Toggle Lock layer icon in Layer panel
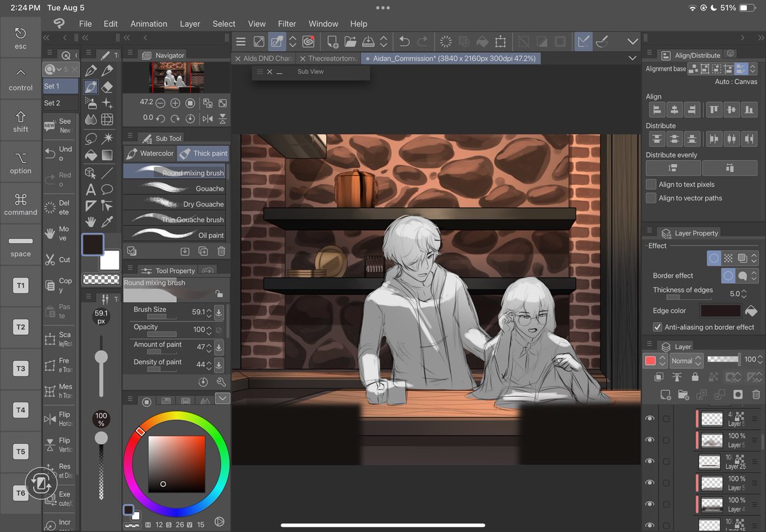 point(695,377)
